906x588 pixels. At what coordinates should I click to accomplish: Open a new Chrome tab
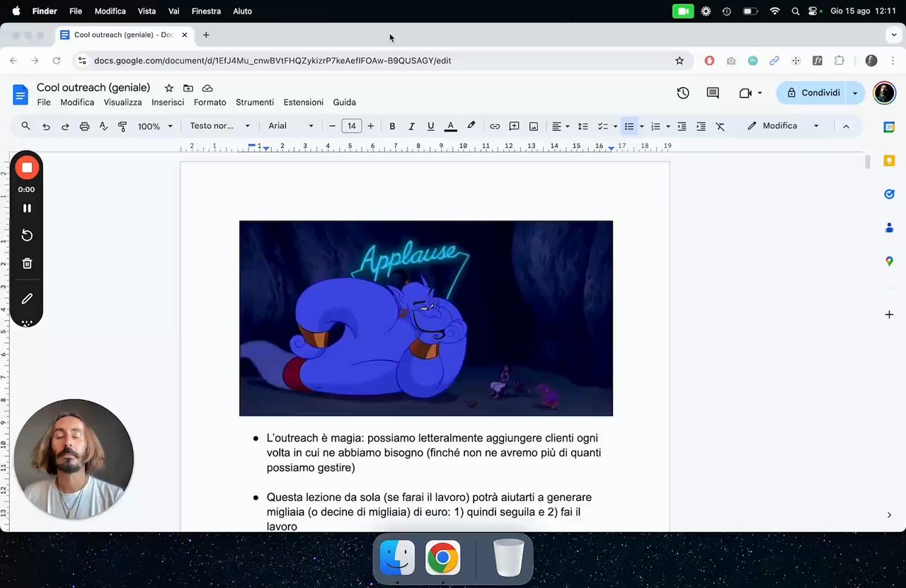click(206, 35)
